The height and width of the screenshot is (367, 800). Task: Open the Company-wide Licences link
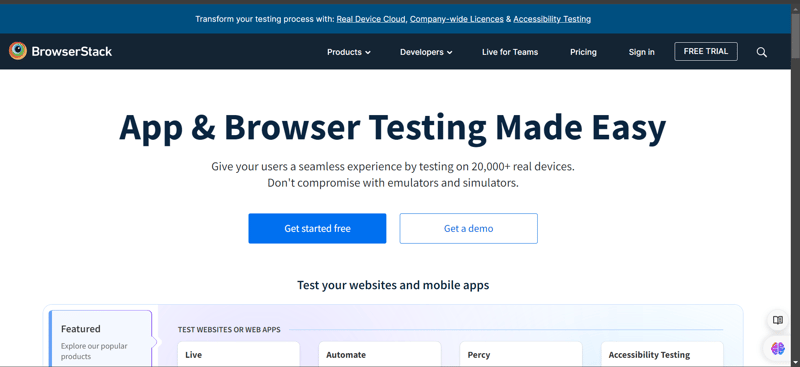[x=457, y=19]
